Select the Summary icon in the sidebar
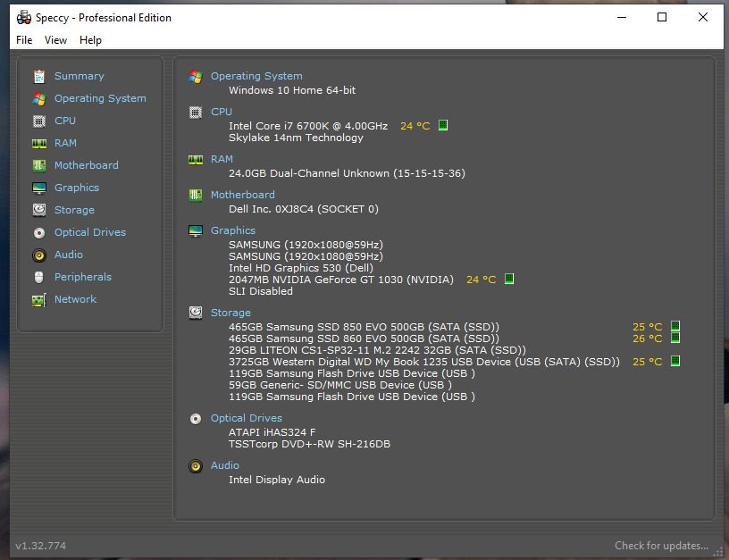729x560 pixels. tap(38, 76)
